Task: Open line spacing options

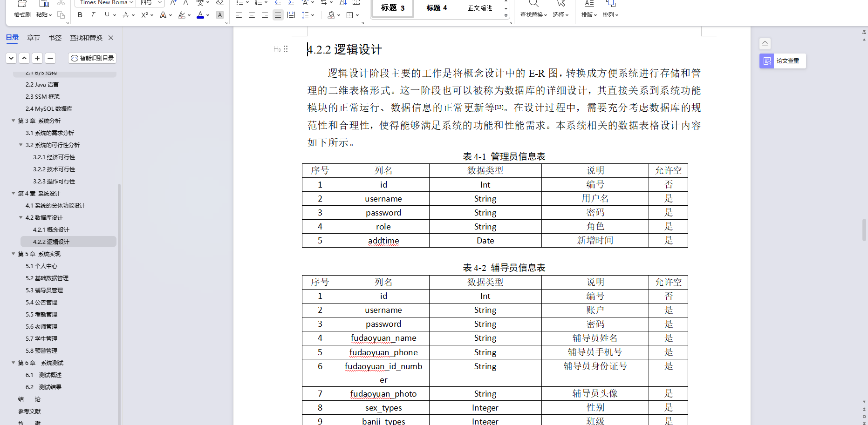Action: pyautogui.click(x=305, y=15)
